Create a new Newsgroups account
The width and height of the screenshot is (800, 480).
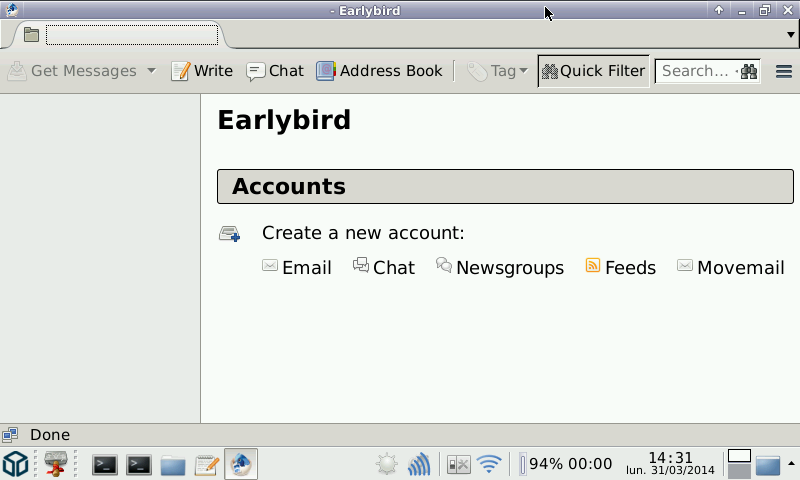[x=499, y=267]
